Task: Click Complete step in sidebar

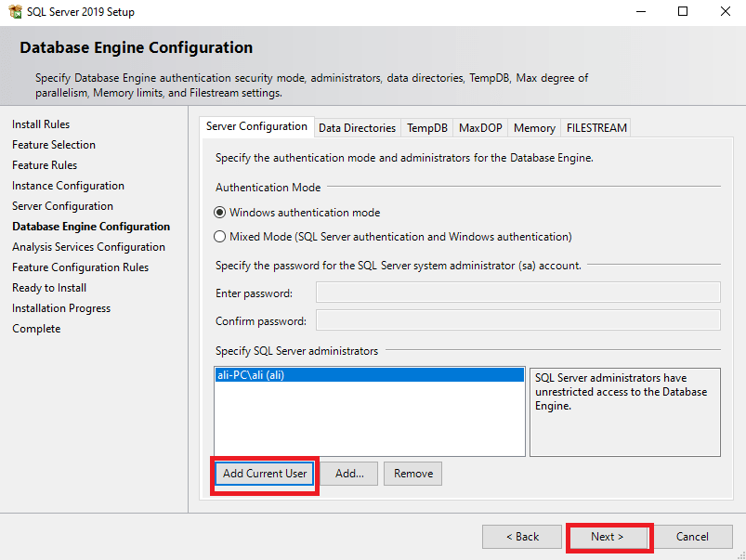Action: (36, 329)
